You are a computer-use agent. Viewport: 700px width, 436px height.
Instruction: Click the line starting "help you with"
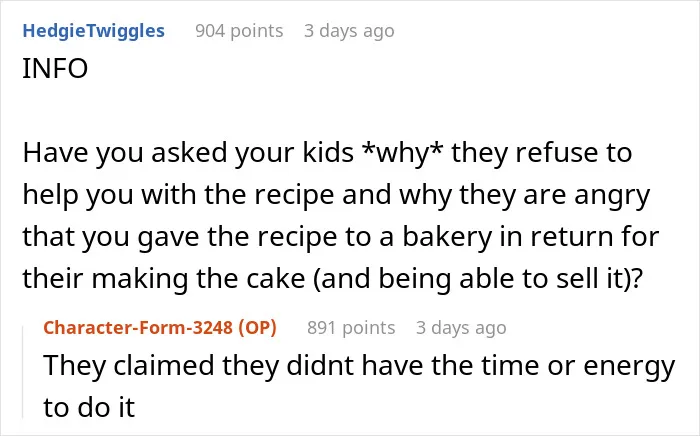click(336, 195)
